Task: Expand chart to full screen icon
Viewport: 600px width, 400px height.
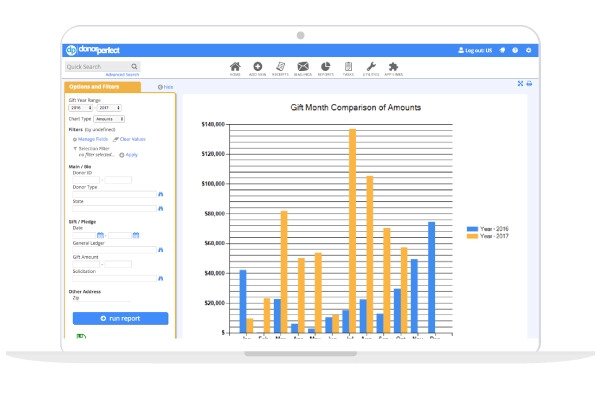Action: click(520, 83)
